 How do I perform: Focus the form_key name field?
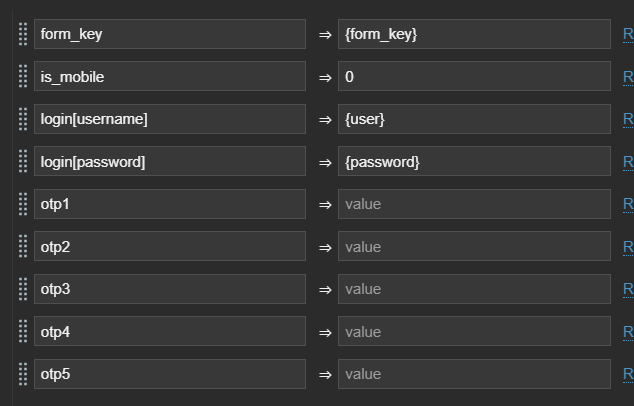(169, 34)
